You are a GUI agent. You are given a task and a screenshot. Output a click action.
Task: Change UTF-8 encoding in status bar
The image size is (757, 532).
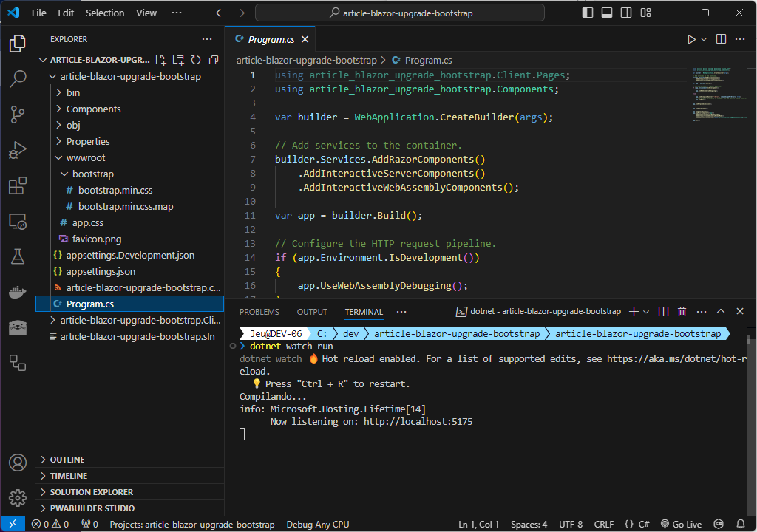(x=571, y=525)
